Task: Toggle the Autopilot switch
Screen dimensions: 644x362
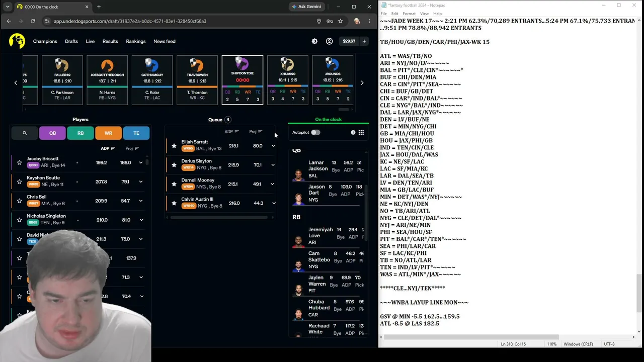Action: 315,132
